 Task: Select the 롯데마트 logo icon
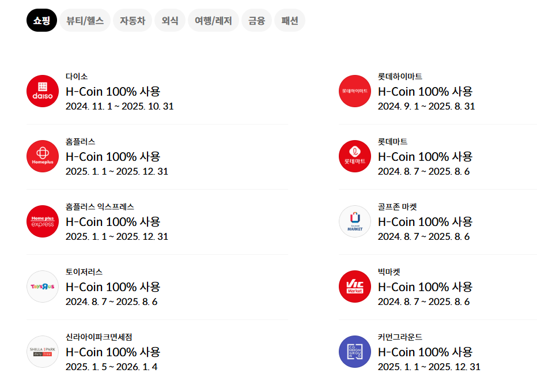tap(355, 156)
